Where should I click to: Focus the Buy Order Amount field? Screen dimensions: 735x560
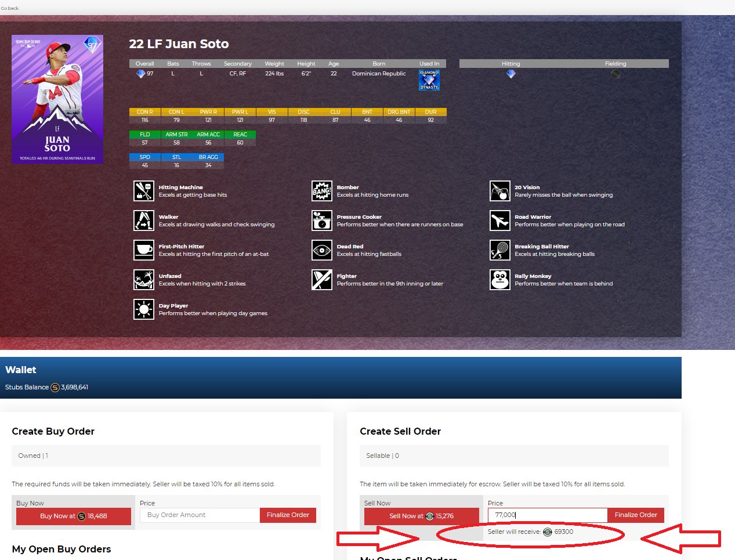coord(200,515)
